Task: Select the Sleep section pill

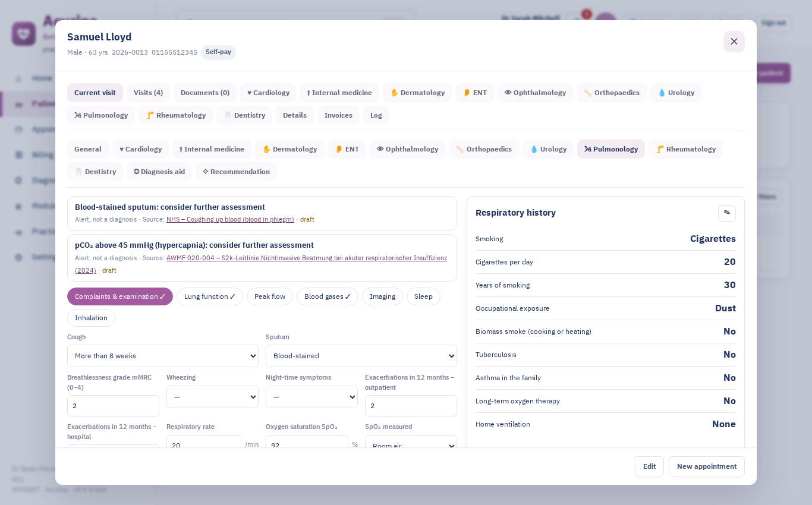Action: pos(423,296)
